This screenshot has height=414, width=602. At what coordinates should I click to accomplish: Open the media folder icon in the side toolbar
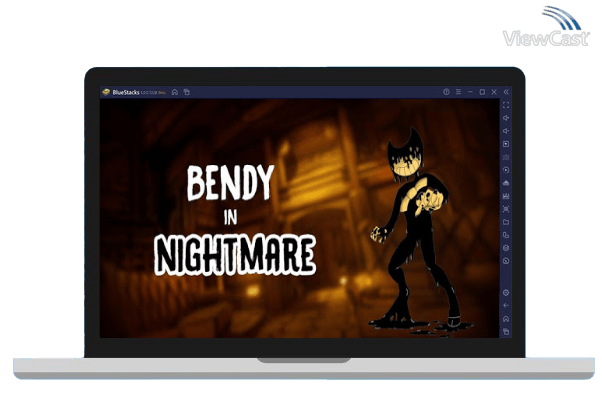(x=506, y=222)
